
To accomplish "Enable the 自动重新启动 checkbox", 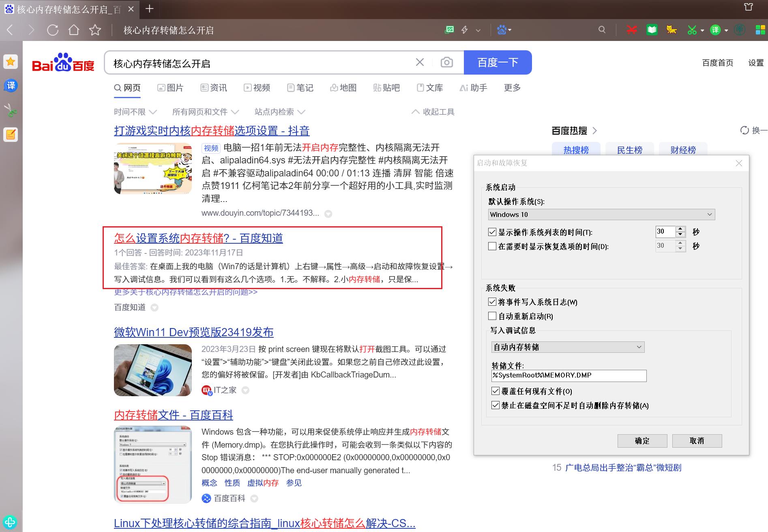I will [x=492, y=316].
